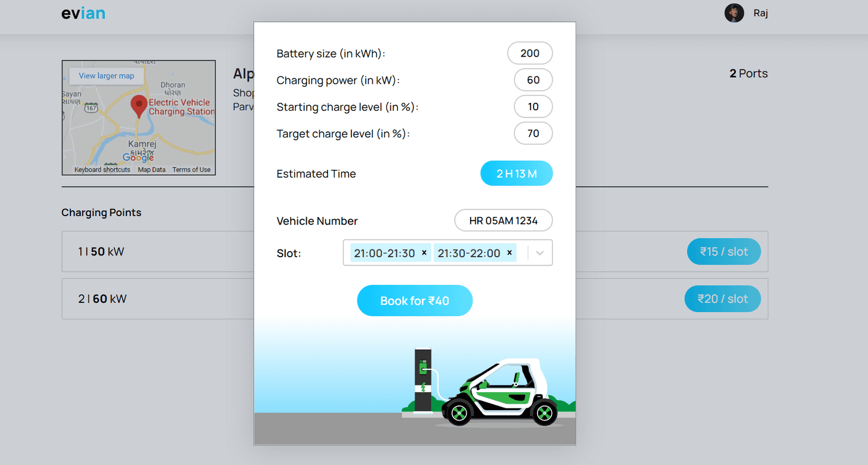Edit the Target charge level field
This screenshot has height=465, width=868.
[x=533, y=133]
